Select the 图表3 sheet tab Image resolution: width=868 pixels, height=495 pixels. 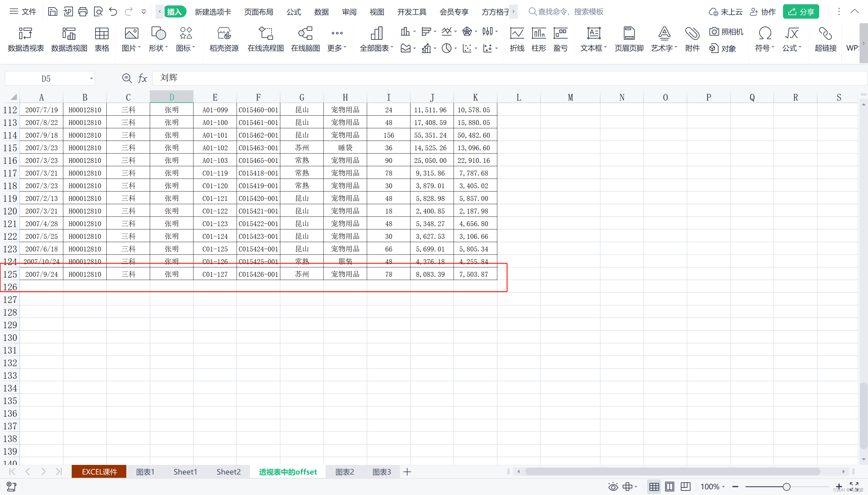point(382,472)
